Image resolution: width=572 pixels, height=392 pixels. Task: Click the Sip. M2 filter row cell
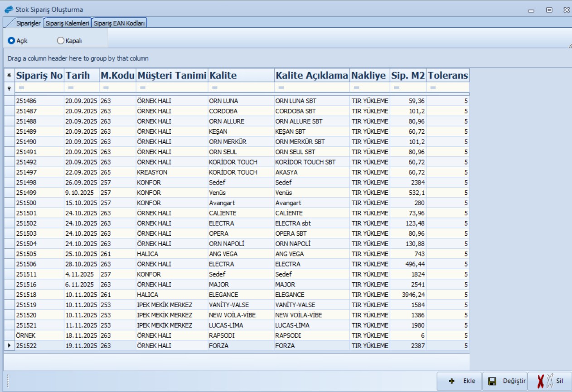pos(408,87)
